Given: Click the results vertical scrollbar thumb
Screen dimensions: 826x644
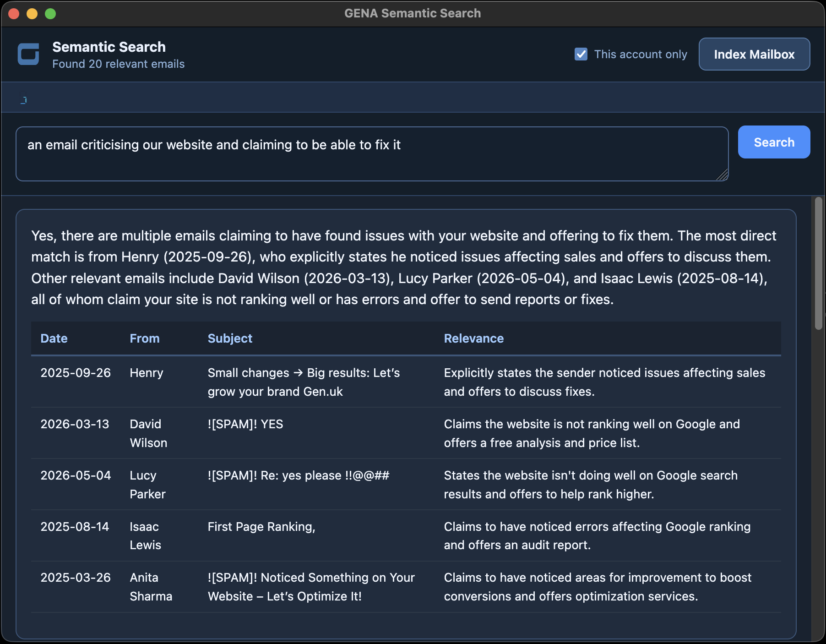Looking at the screenshot, I should pos(819,263).
